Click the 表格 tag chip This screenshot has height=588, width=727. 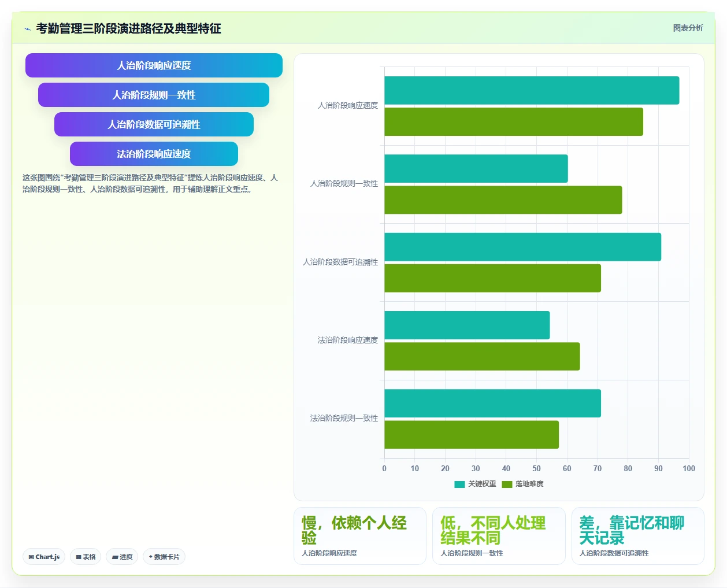point(86,557)
